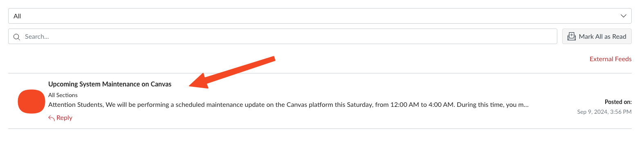Expand the filter using the chevron arrow
Viewport: 644px width, 168px height.
[x=623, y=16]
